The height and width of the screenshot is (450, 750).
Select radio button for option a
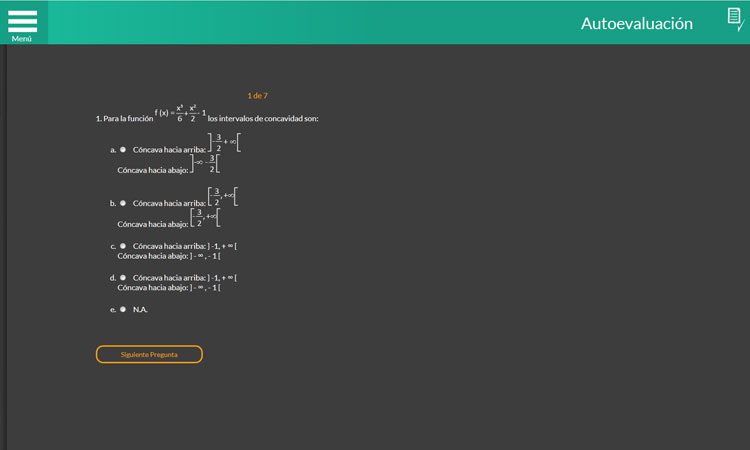(123, 149)
